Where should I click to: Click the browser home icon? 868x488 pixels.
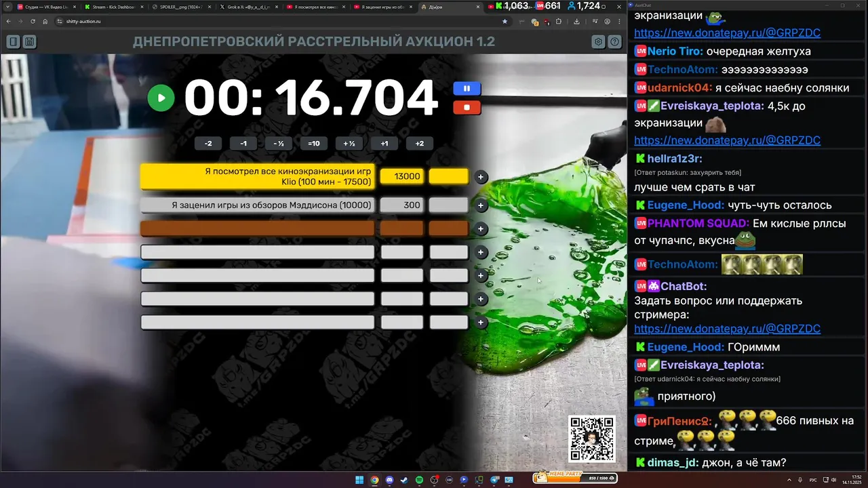click(45, 22)
